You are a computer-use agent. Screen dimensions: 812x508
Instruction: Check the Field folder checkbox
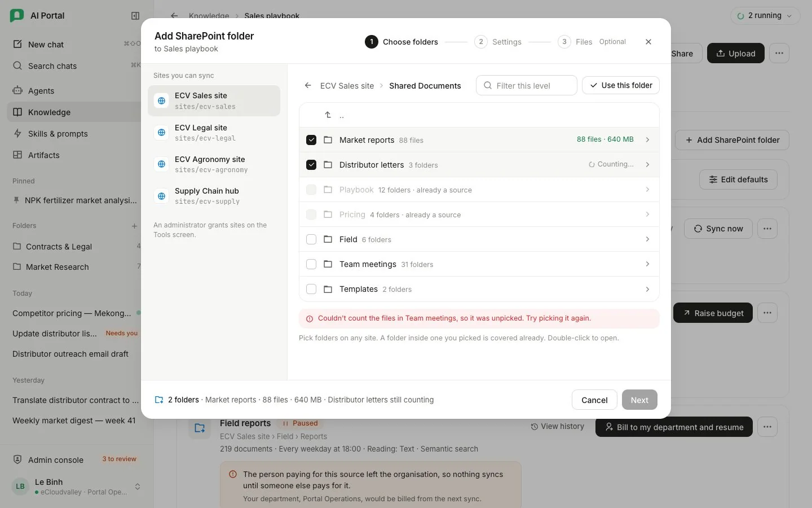pyautogui.click(x=311, y=239)
